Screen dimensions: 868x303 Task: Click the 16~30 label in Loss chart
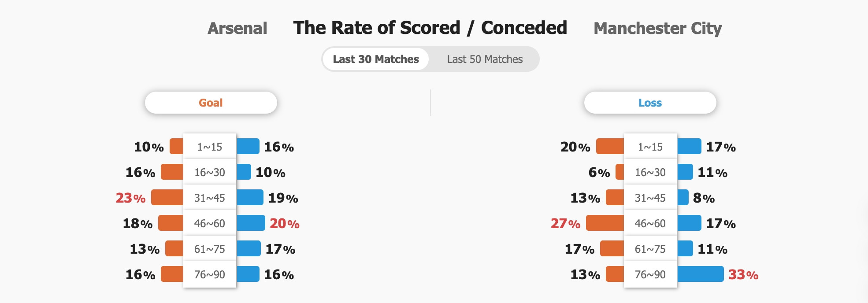650,172
